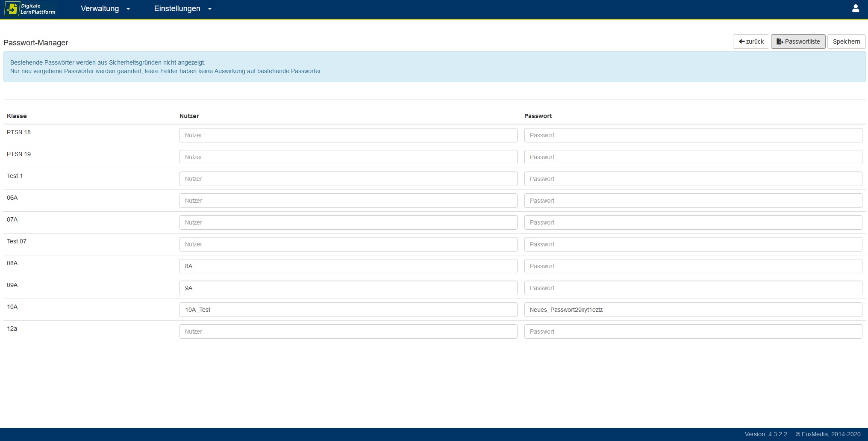Focus the Passwort field for PTSN 19
Viewport: 868px width, 441px height.
693,157
